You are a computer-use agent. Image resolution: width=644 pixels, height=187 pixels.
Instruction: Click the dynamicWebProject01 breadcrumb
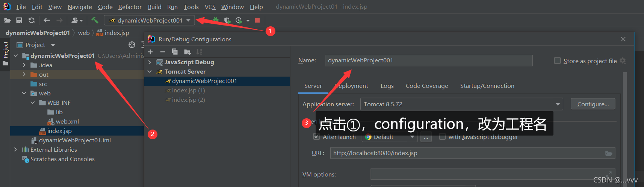click(38, 33)
